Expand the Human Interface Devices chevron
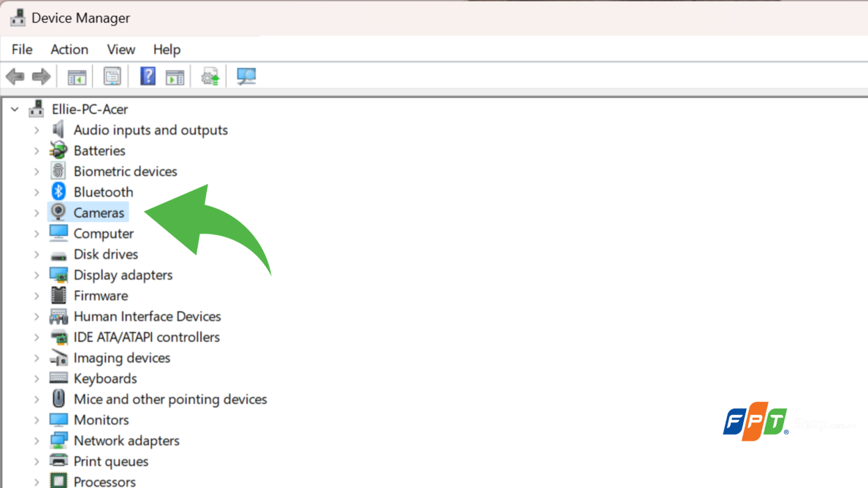 point(36,317)
